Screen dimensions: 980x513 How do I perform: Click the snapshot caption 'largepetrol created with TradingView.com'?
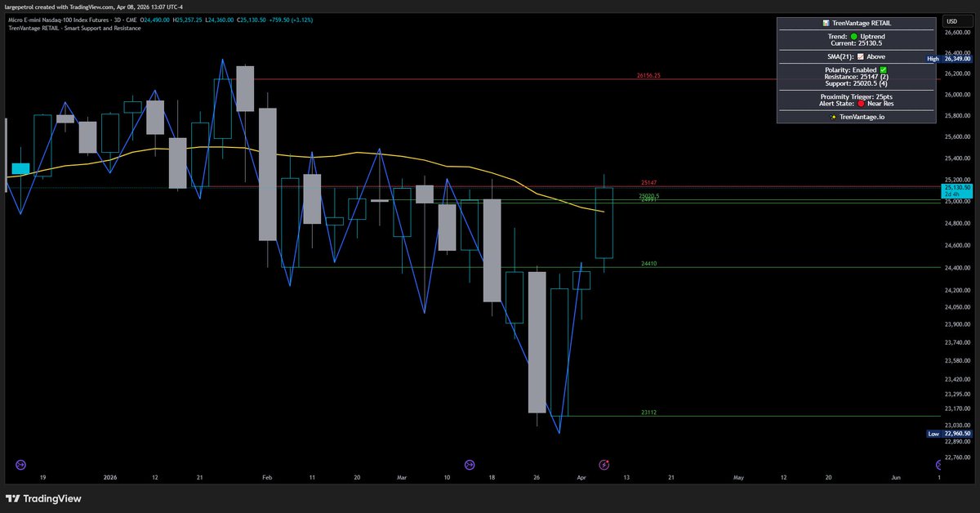60,7
